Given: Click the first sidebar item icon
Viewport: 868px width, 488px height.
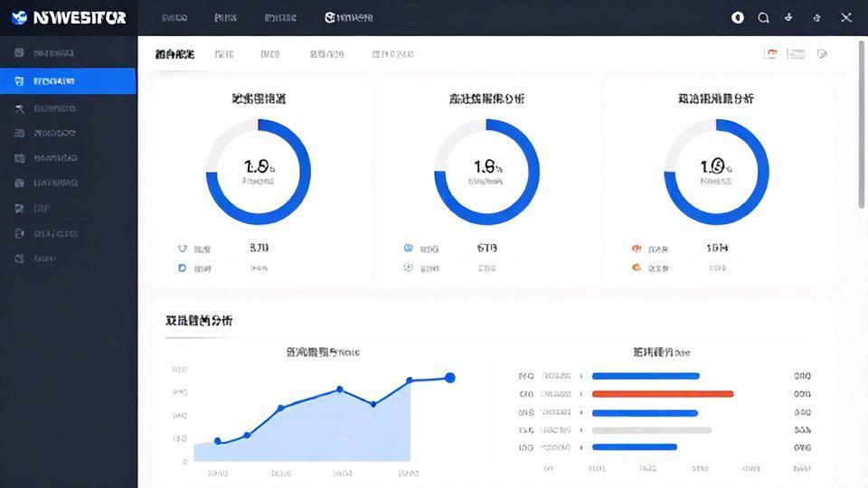Looking at the screenshot, I should pyautogui.click(x=20, y=53).
